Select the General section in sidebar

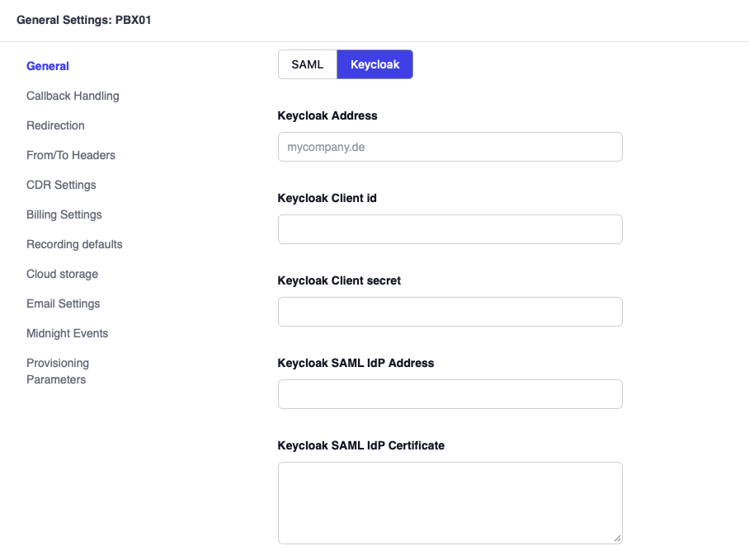point(47,66)
